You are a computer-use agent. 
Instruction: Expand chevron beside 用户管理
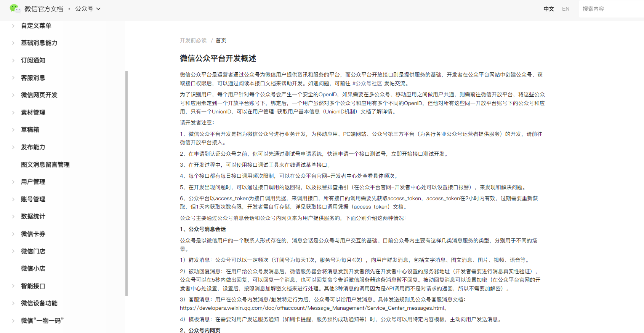[13, 182]
